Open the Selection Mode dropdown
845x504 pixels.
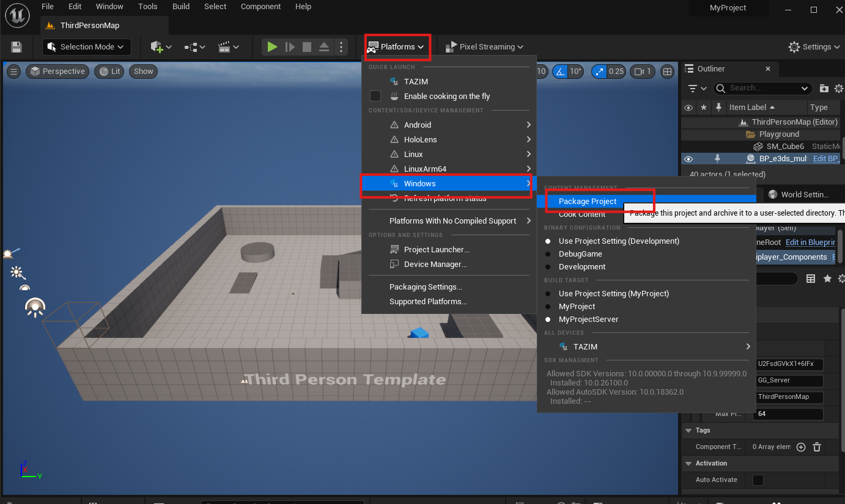86,47
